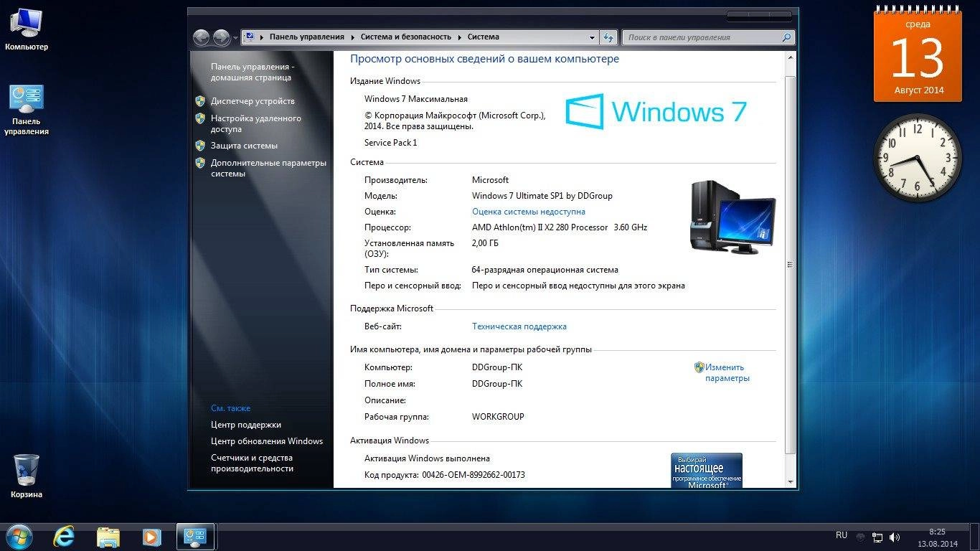The height and width of the screenshot is (551, 980).
Task: Click the Start button
Action: (x=19, y=536)
